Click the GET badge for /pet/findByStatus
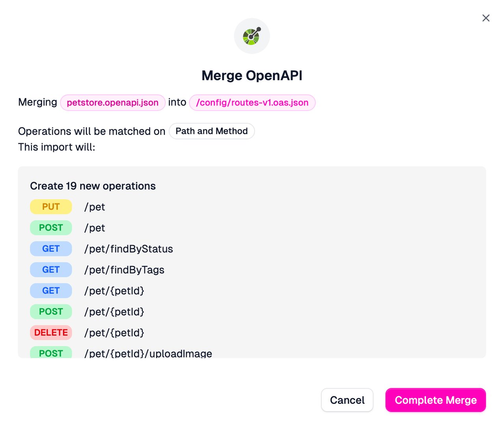The height and width of the screenshot is (430, 504). (51, 249)
